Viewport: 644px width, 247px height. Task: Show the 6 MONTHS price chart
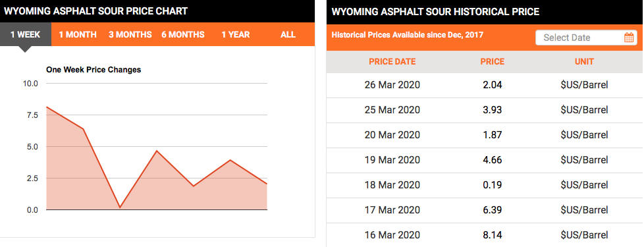click(183, 34)
